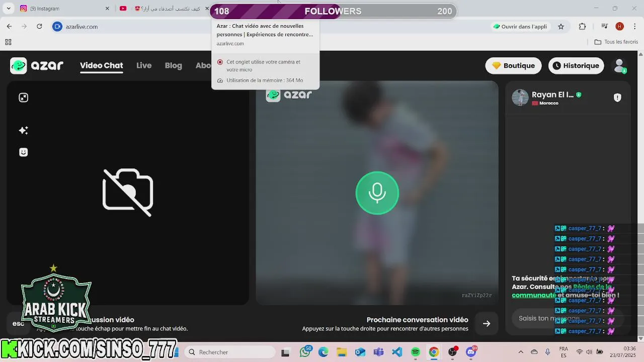Image resolution: width=644 pixels, height=362 pixels.
Task: Open browser extensions puzzle icon
Action: tap(583, 27)
